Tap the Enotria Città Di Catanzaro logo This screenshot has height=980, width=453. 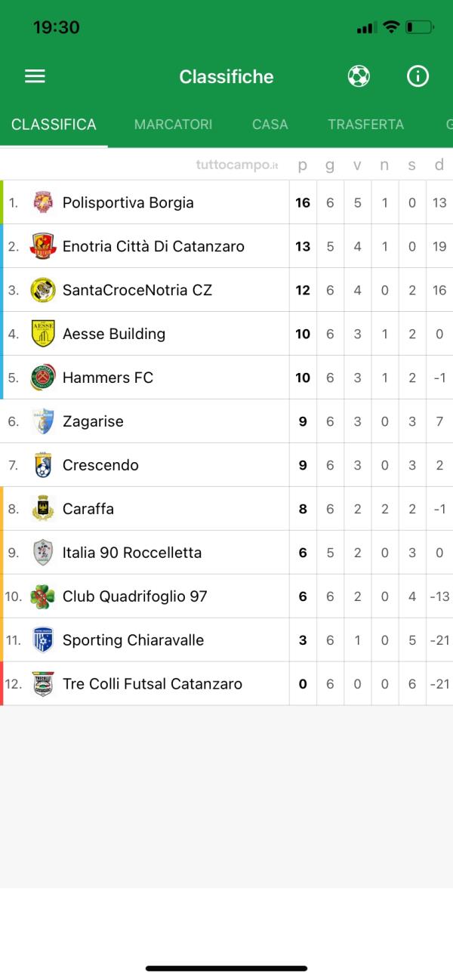43,245
